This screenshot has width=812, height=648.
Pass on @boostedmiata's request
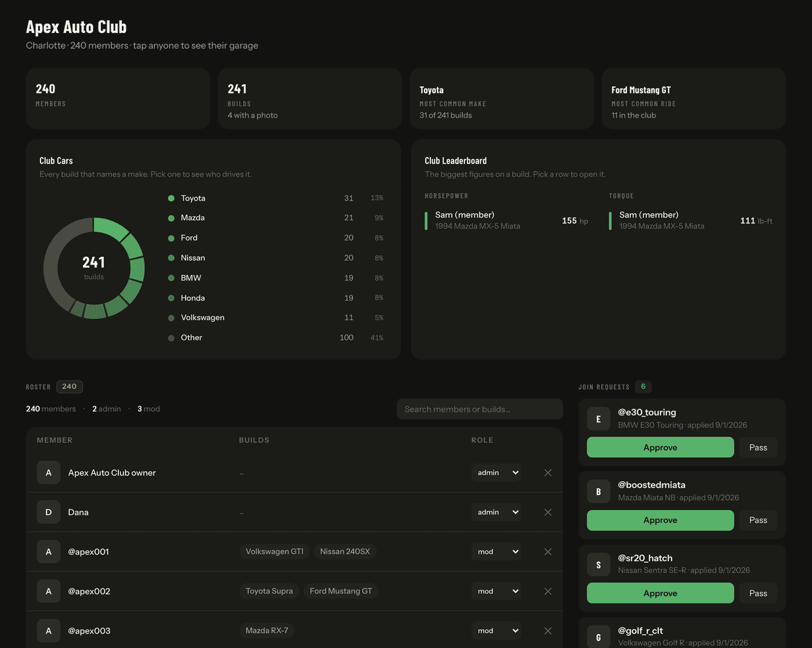pyautogui.click(x=758, y=520)
